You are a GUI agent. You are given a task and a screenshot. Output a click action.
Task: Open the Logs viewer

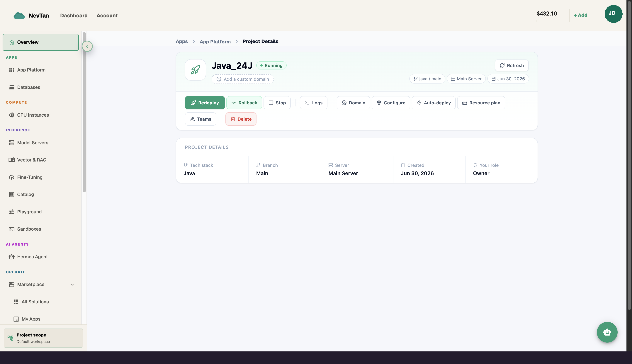click(313, 103)
